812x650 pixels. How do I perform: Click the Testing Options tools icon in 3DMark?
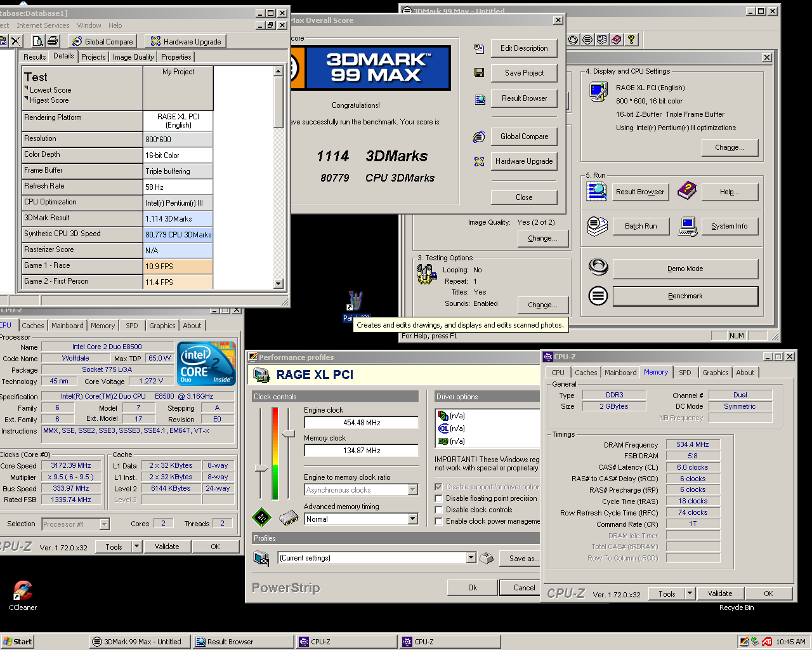point(426,274)
